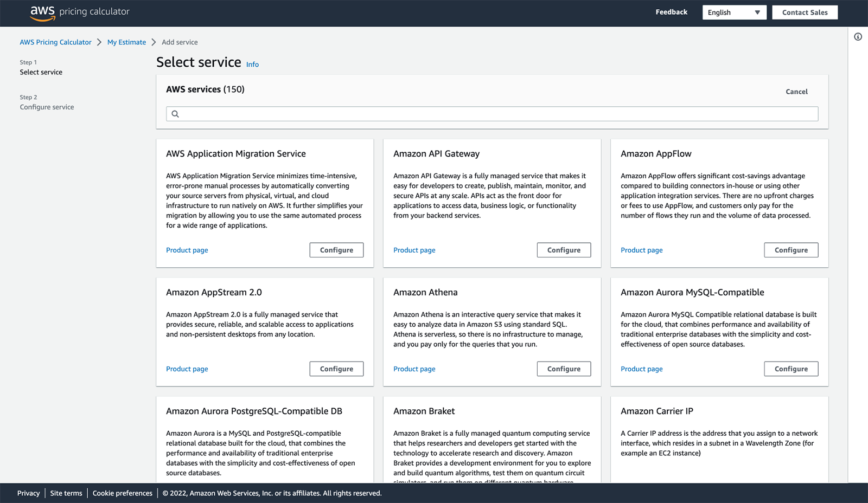
Task: Configure Amazon API Gateway
Action: point(564,250)
